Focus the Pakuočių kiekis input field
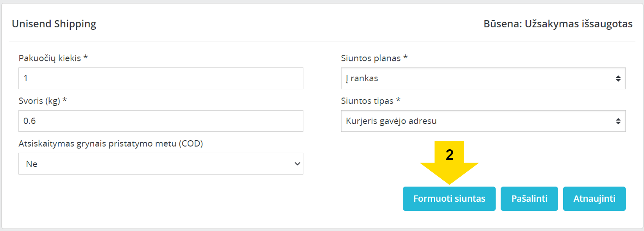Viewport: 644px width, 231px height. pos(161,78)
